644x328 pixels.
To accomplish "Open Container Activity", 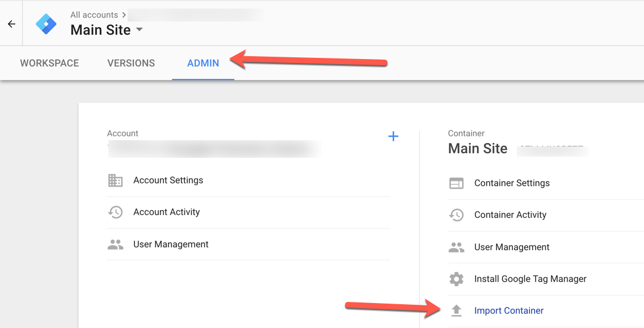I will coord(511,215).
